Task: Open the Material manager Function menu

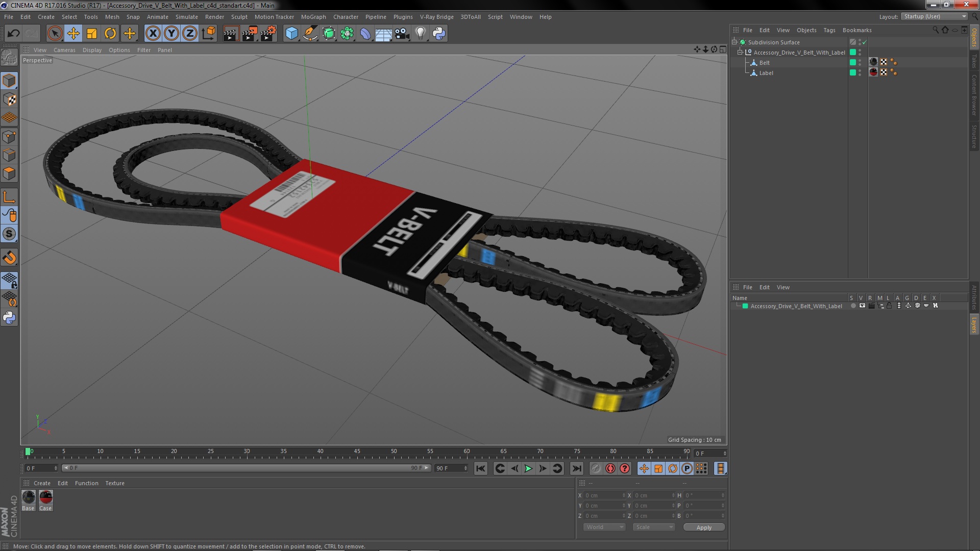Action: click(x=86, y=483)
